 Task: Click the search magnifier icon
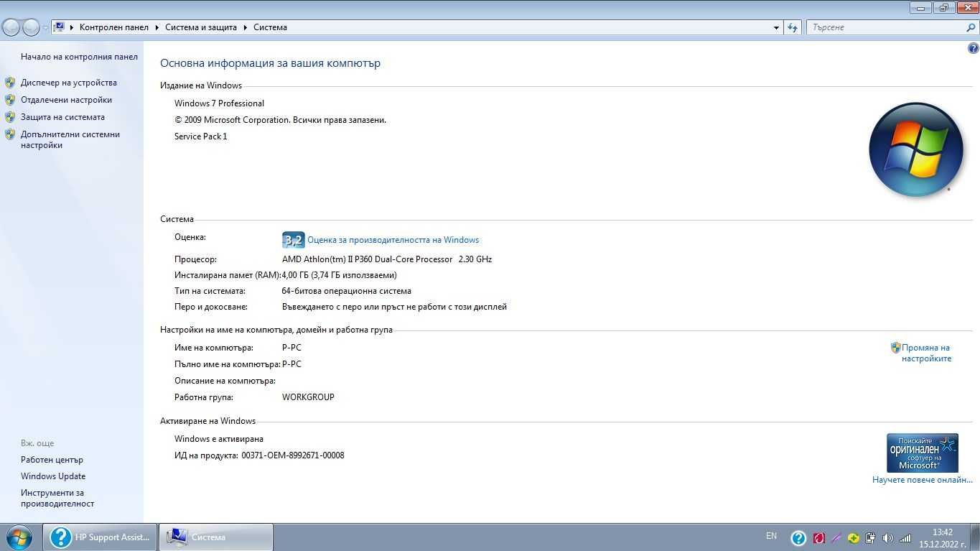coord(971,27)
